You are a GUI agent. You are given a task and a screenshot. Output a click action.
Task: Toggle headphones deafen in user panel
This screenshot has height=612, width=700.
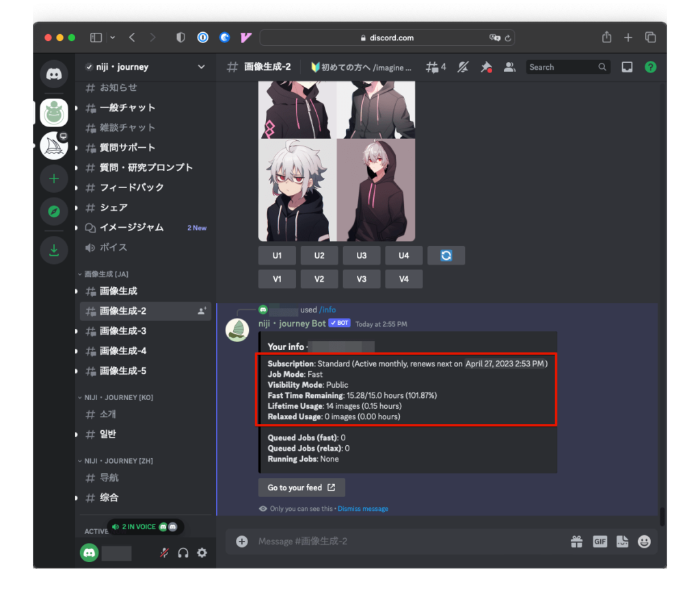click(x=183, y=553)
